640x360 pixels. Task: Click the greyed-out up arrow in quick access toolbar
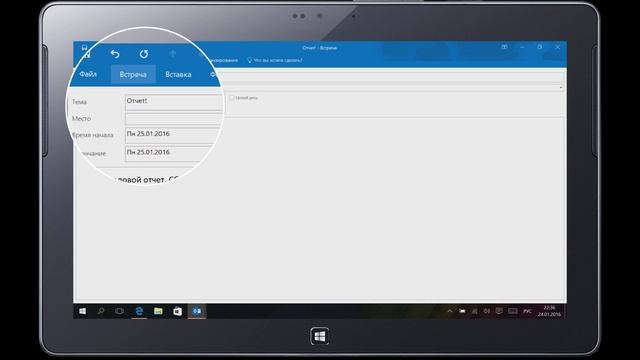[173, 53]
